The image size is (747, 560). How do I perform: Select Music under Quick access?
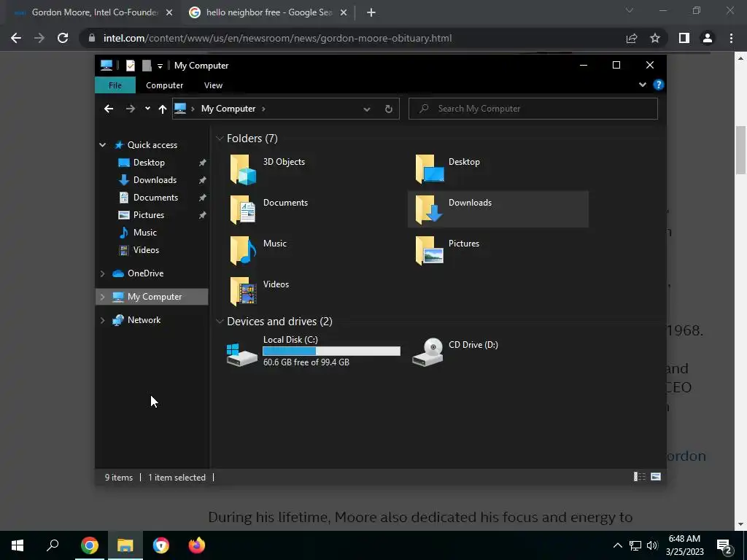(145, 233)
